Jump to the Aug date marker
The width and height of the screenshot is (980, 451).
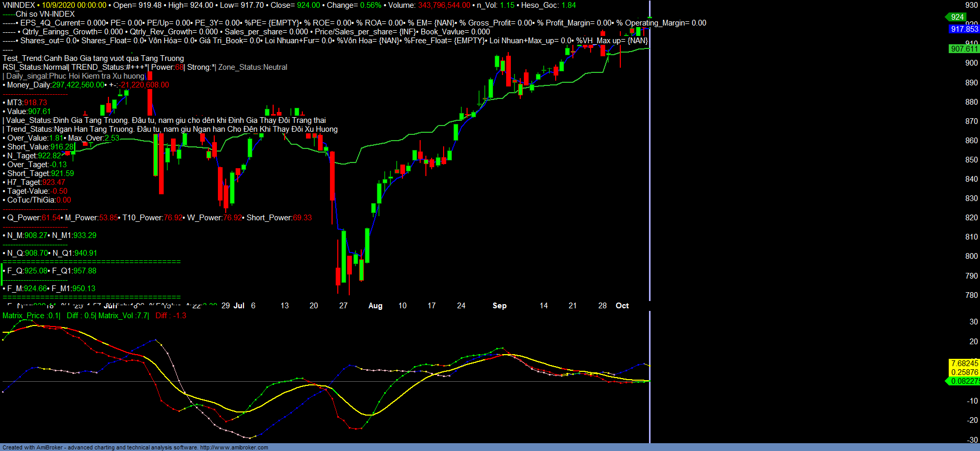(375, 306)
